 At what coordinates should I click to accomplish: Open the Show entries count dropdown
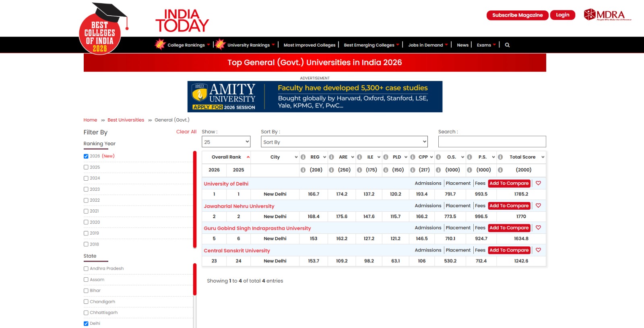(226, 142)
